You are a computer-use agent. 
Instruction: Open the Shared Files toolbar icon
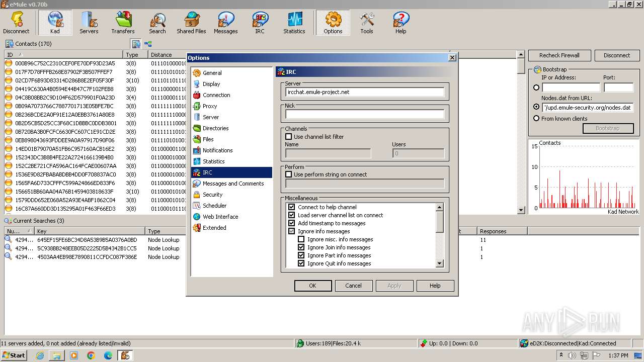click(x=192, y=23)
